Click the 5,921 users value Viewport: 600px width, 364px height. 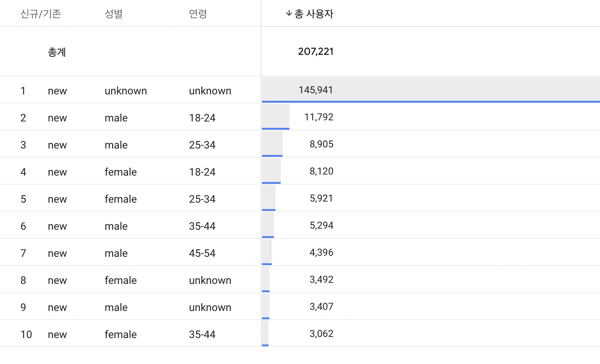point(321,198)
